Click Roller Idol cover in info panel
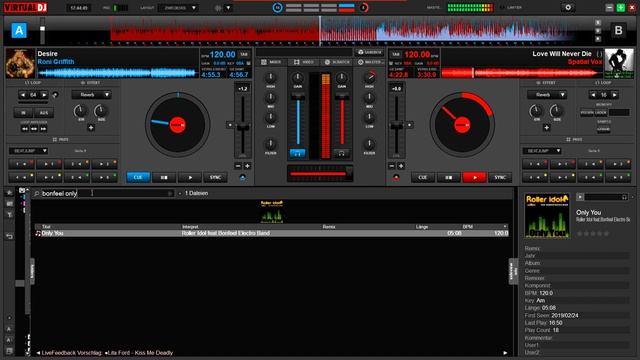The height and width of the screenshot is (360, 640). pyautogui.click(x=547, y=216)
